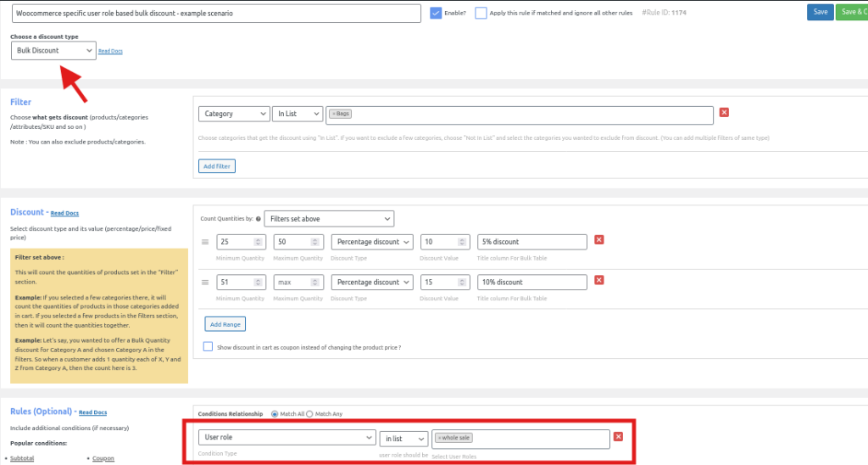
Task: Click the discount value field showing 10
Action: coord(445,242)
